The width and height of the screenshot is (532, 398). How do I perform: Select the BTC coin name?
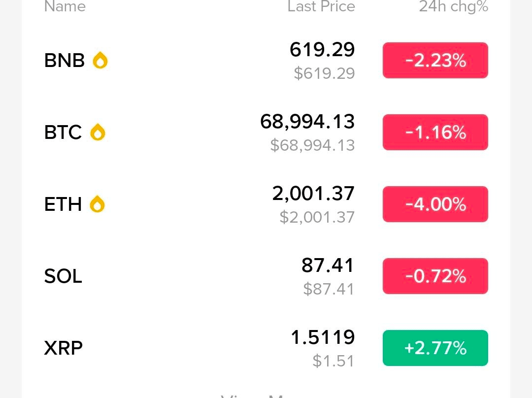pyautogui.click(x=63, y=133)
